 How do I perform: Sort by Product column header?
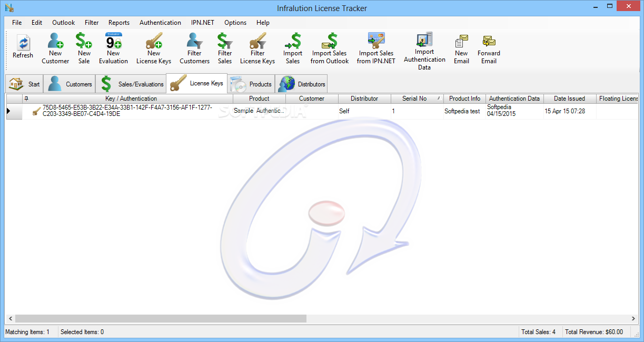[259, 99]
